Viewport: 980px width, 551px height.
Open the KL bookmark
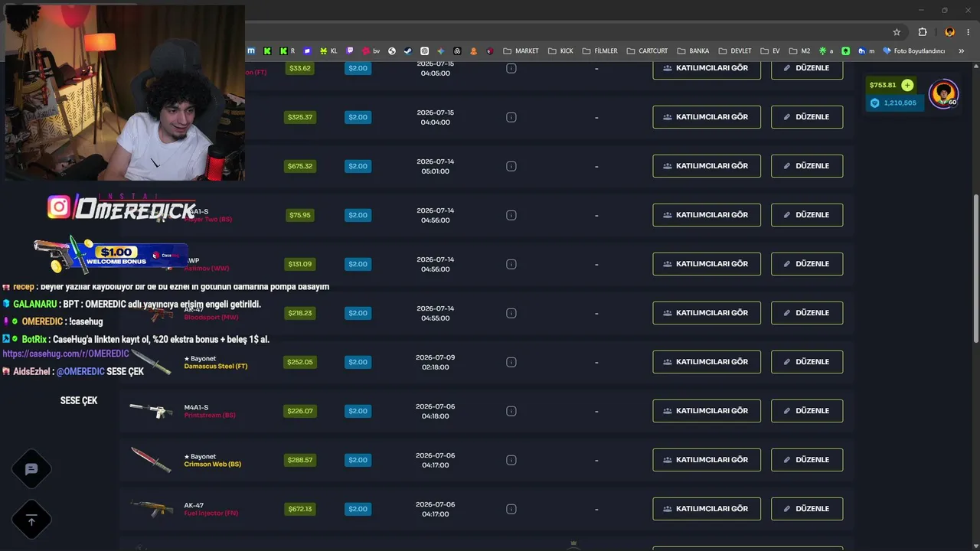pos(329,51)
